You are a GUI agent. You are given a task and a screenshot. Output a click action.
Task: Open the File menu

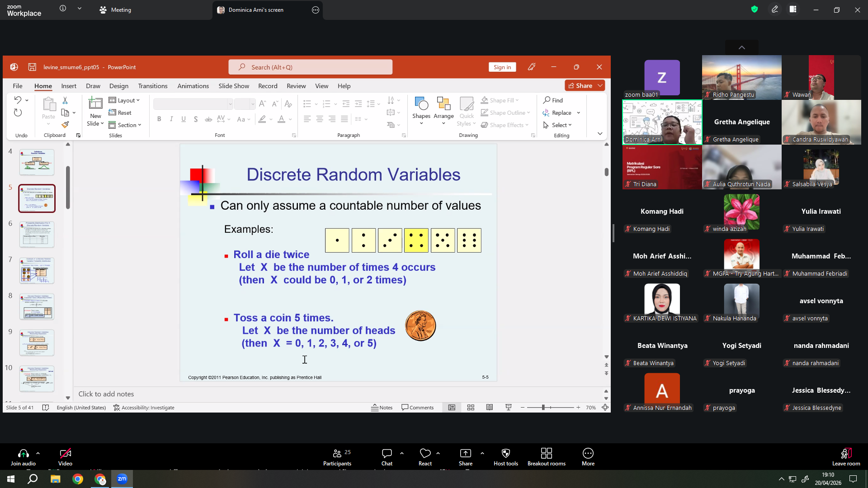(x=18, y=86)
